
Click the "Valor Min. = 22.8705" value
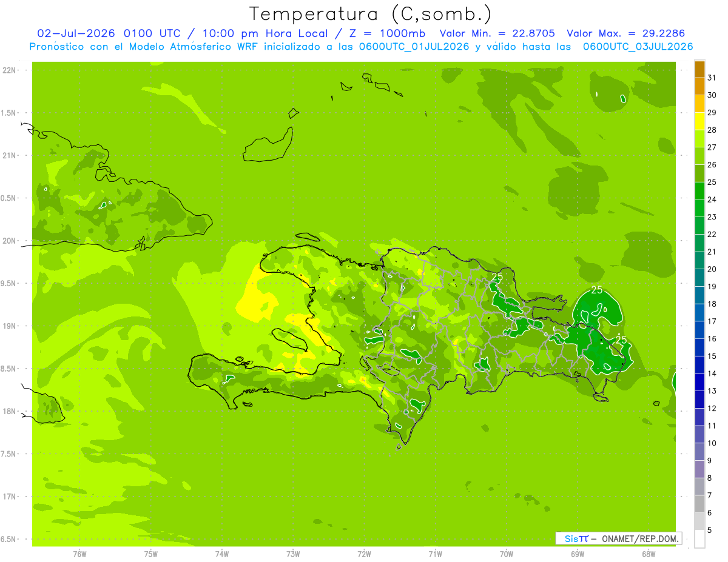tap(497, 33)
